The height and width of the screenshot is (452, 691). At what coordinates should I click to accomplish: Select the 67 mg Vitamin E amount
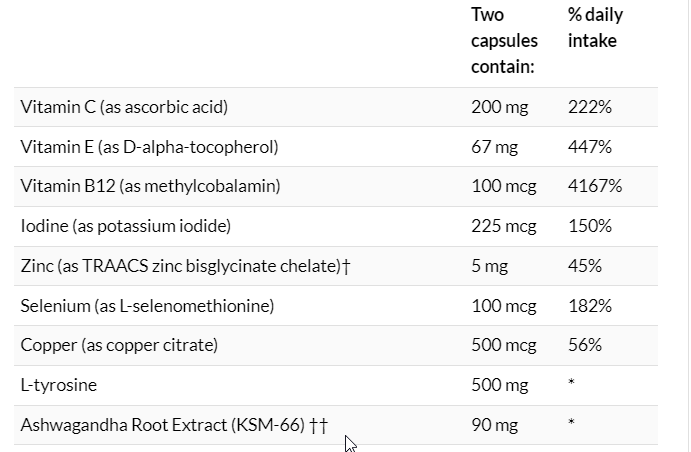(x=494, y=147)
